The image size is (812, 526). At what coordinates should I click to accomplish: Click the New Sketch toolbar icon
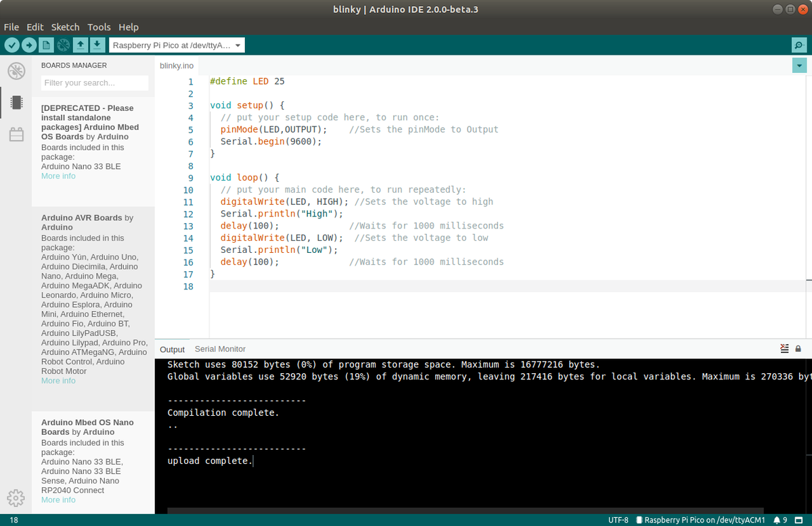[x=45, y=45]
